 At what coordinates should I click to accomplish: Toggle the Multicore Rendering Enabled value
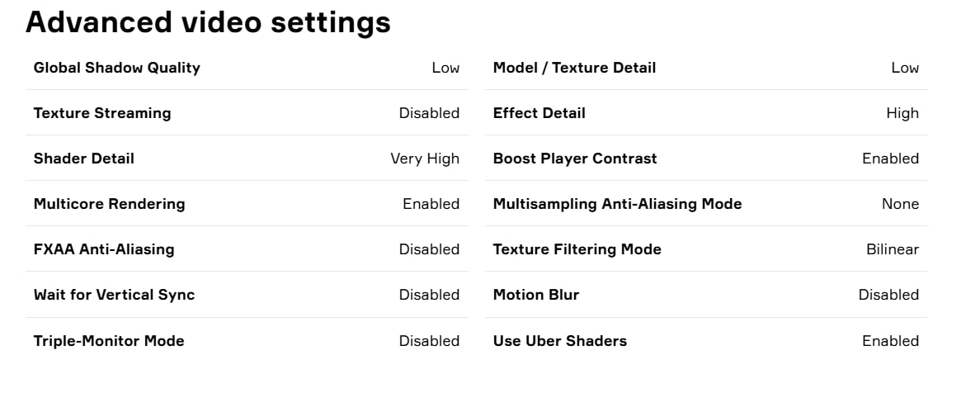[431, 204]
